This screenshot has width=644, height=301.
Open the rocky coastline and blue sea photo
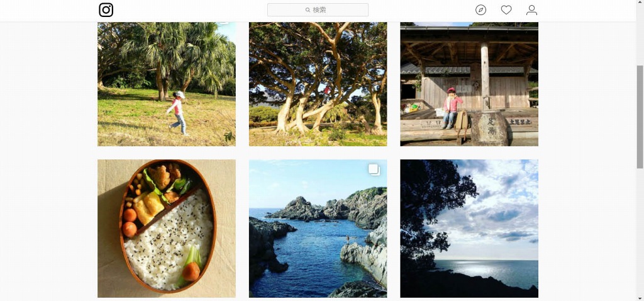[x=318, y=229]
